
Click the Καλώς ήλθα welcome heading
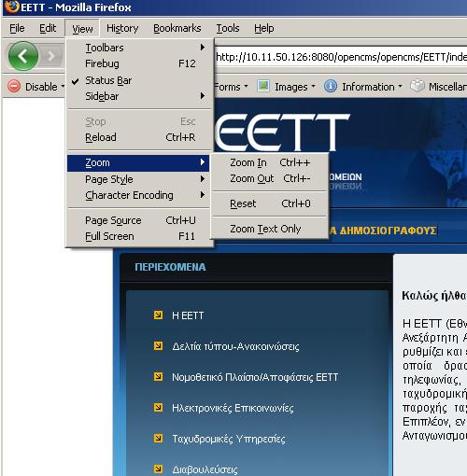click(434, 295)
